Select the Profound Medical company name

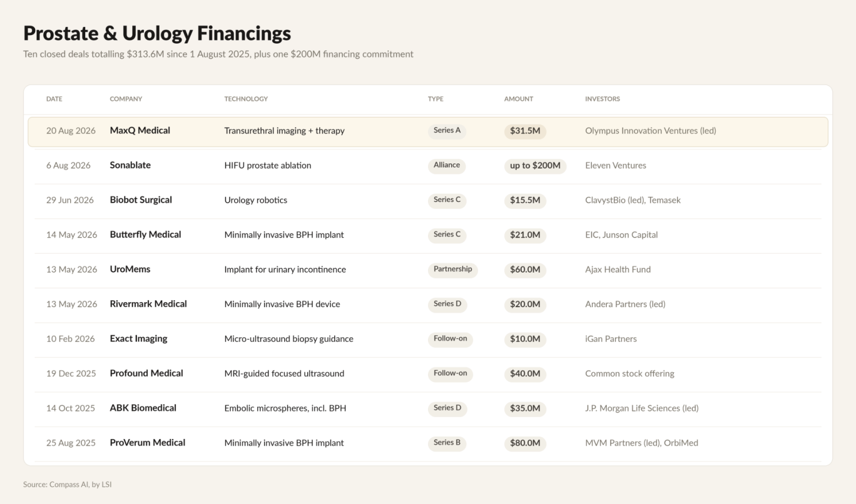(146, 373)
